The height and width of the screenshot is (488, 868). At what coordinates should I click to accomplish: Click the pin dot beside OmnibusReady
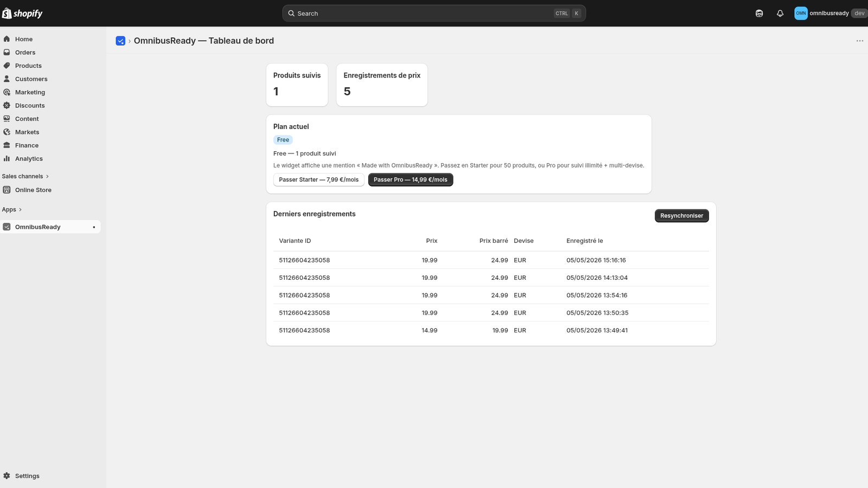(94, 227)
